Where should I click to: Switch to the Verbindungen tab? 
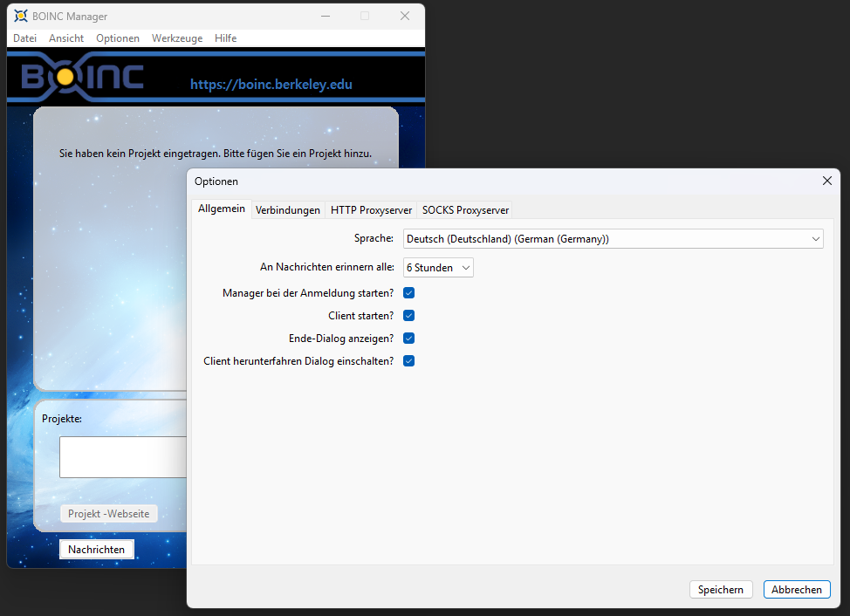point(288,210)
